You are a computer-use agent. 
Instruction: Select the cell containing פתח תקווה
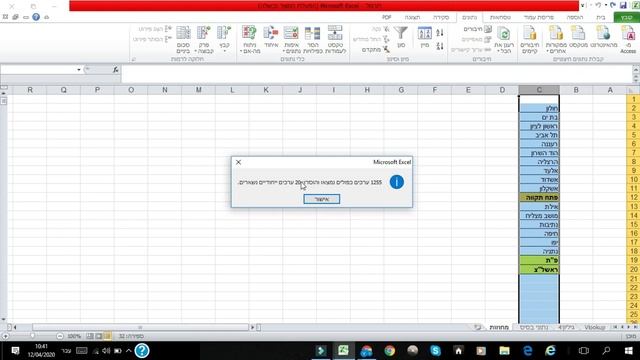click(539, 198)
